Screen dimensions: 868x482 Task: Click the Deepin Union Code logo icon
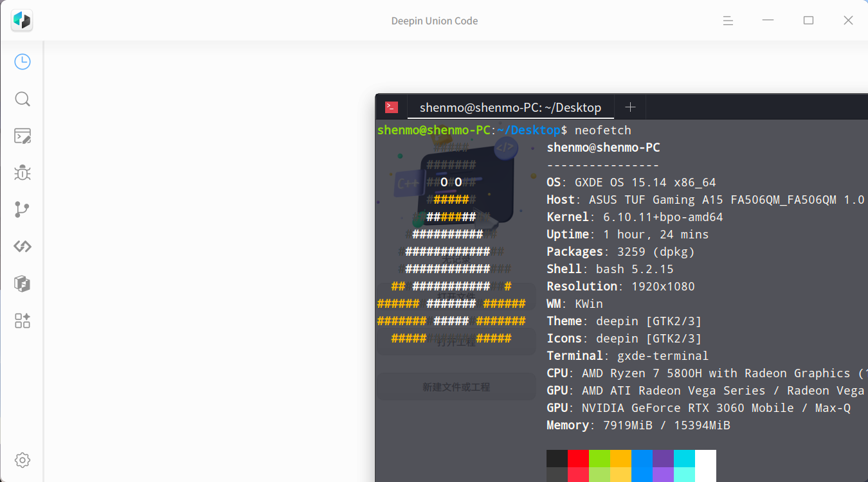[x=22, y=21]
